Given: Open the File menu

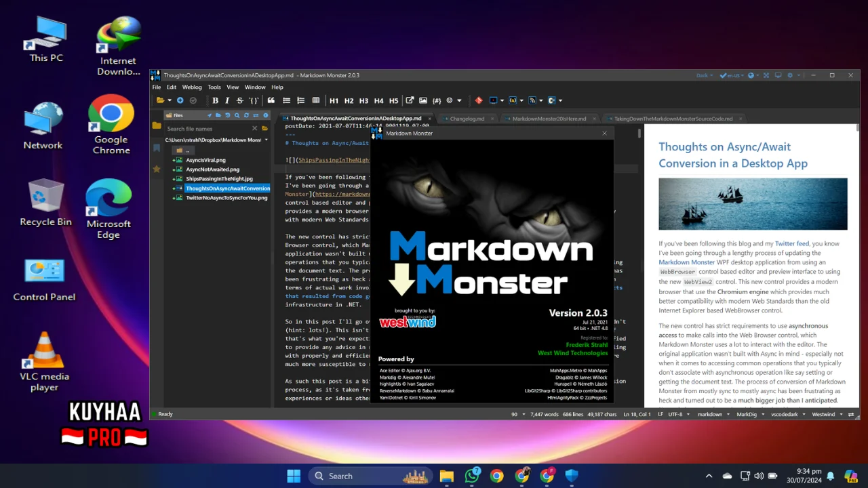Looking at the screenshot, I should click(157, 87).
